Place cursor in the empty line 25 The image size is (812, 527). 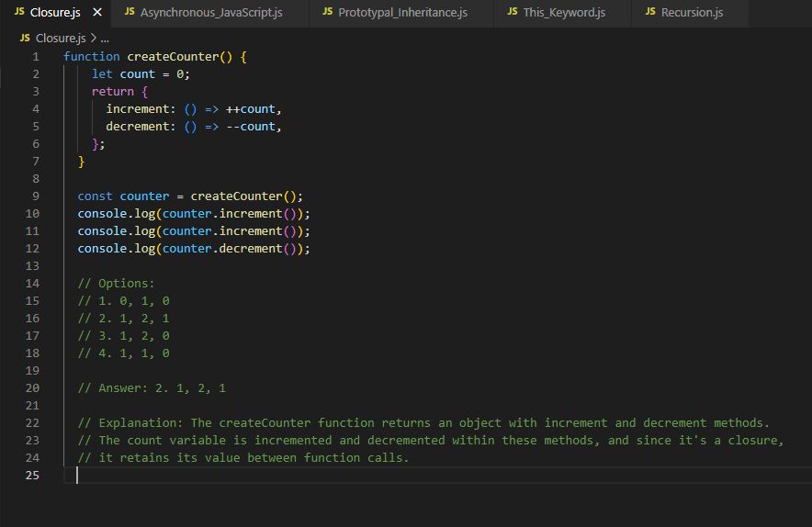pos(276,476)
